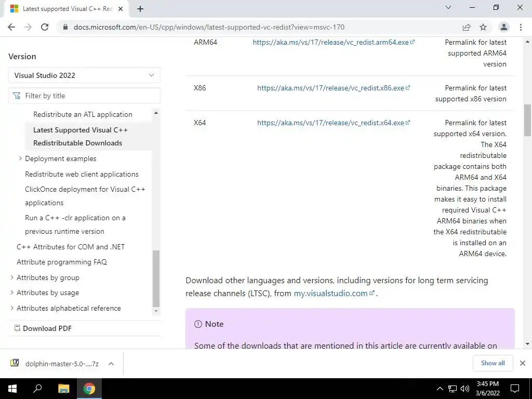This screenshot has width=532, height=399.
Task: Open File Explorer from taskbar
Action: pos(63,389)
